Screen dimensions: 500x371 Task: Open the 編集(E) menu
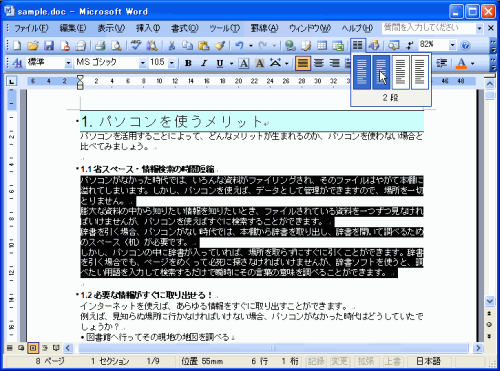[x=73, y=29]
